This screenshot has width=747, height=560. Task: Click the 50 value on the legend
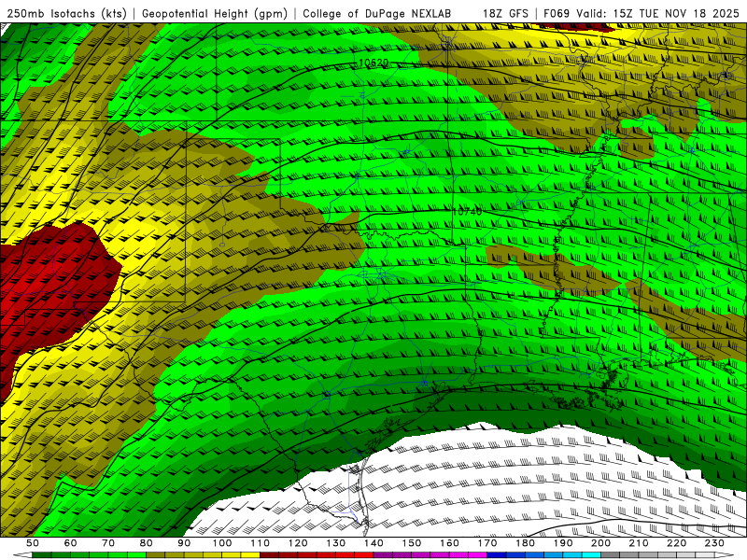pyautogui.click(x=32, y=543)
